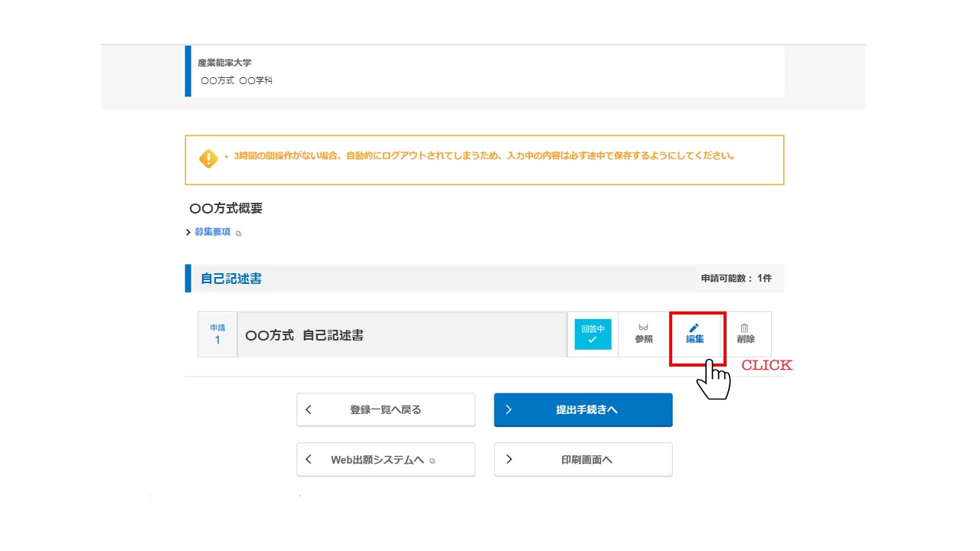The width and height of the screenshot is (980, 551).
Task: Click the yellow warning diamond icon
Action: [x=208, y=158]
